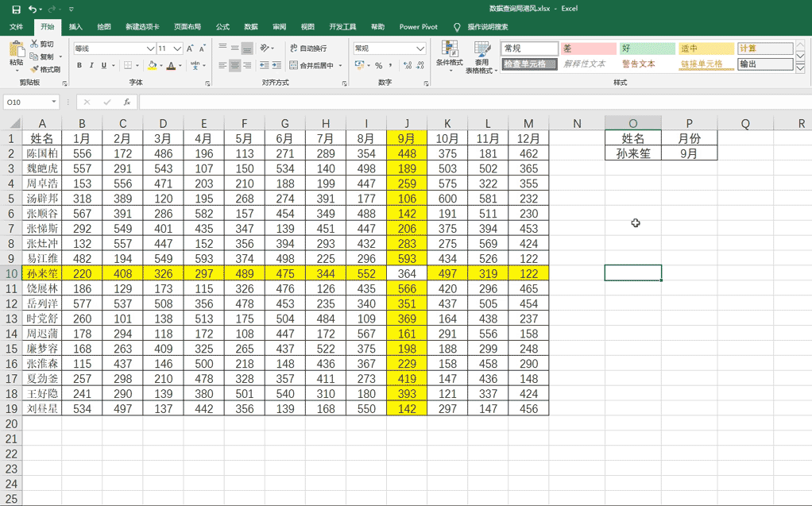Click the formula bar input

(x=475, y=102)
